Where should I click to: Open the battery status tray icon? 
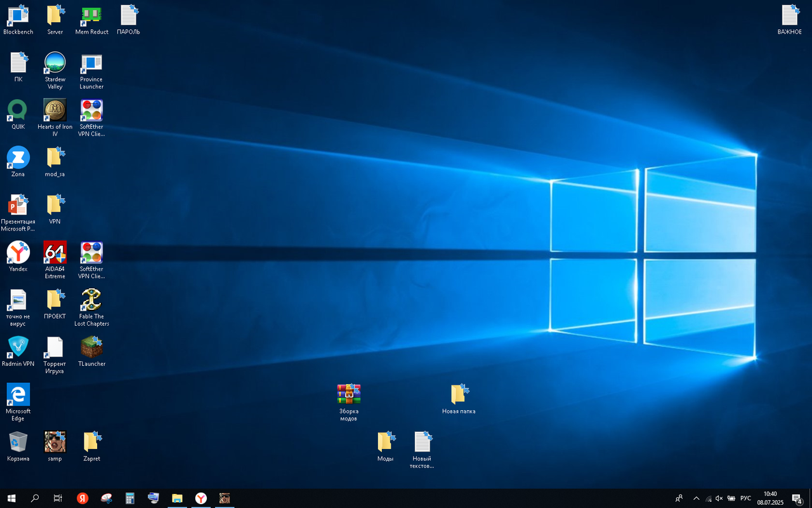coord(731,498)
